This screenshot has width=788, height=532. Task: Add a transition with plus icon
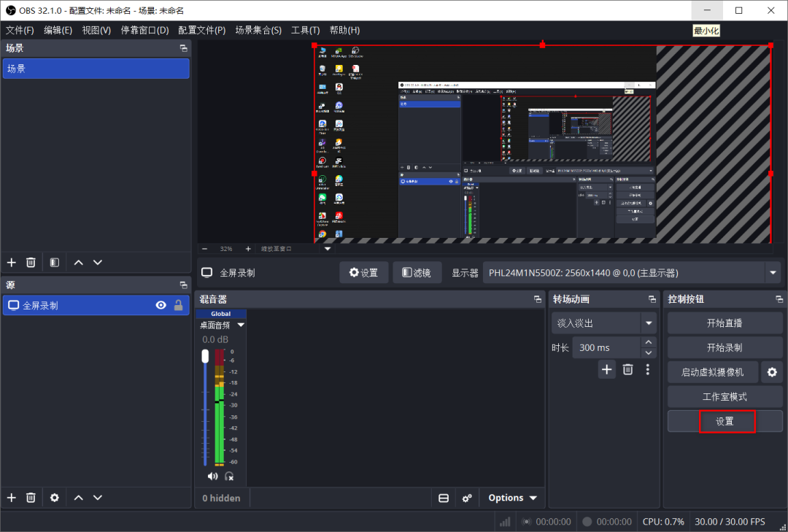(x=606, y=369)
